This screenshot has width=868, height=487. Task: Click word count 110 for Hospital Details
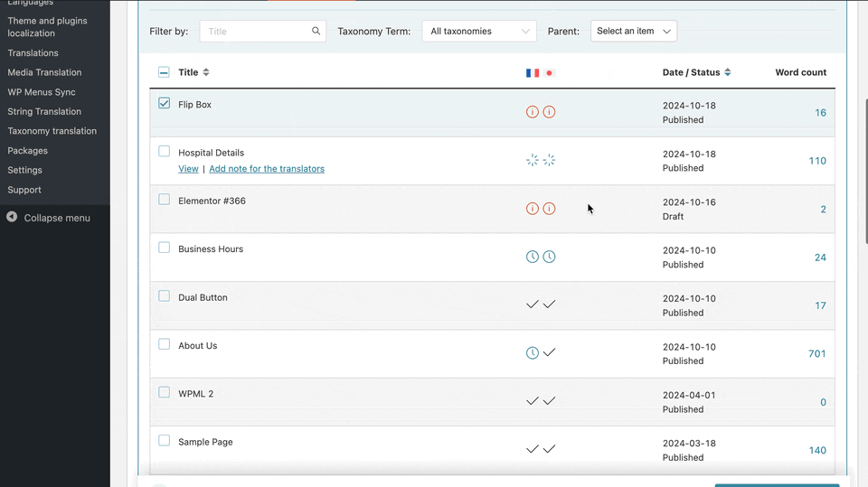coord(817,161)
